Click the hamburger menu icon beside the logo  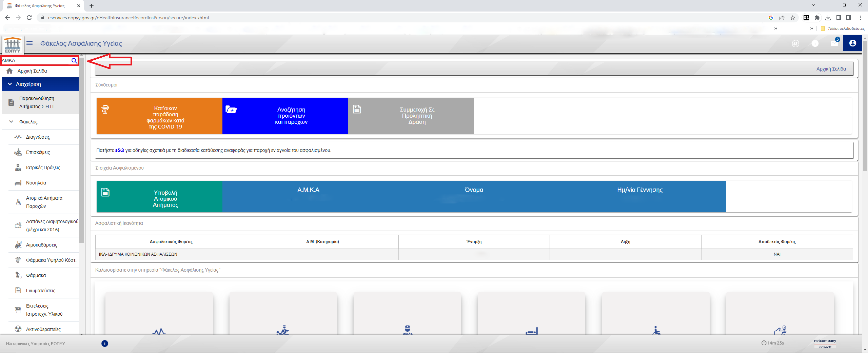pos(29,43)
